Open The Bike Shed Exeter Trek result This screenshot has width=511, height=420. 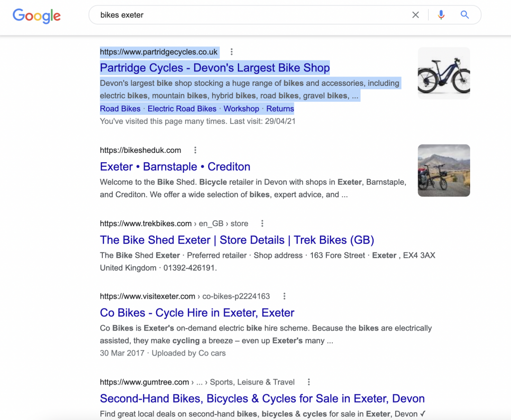(x=237, y=240)
